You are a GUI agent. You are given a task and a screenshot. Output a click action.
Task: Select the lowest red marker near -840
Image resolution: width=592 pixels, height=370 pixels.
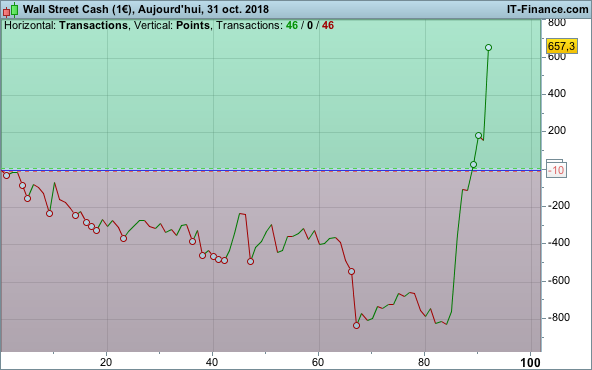click(356, 325)
